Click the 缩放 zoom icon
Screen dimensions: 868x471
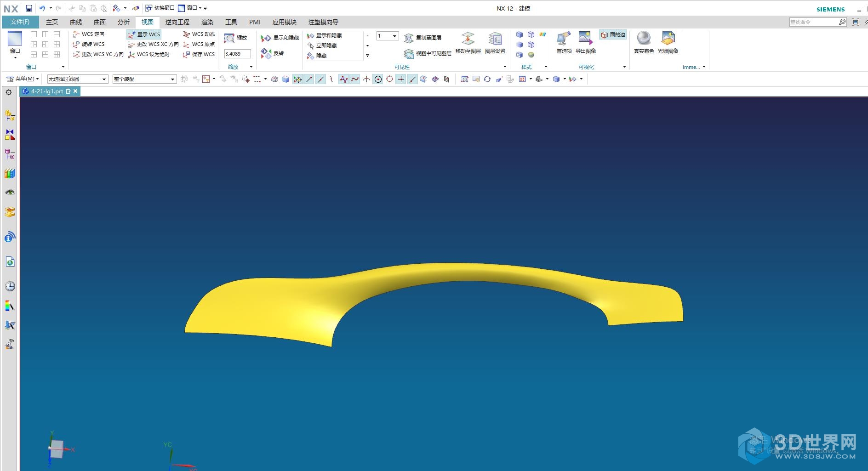229,38
